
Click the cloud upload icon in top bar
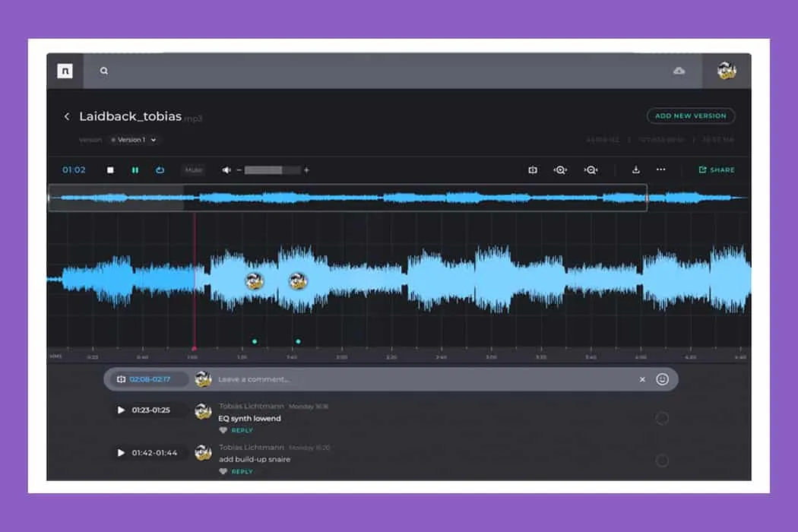pos(679,70)
